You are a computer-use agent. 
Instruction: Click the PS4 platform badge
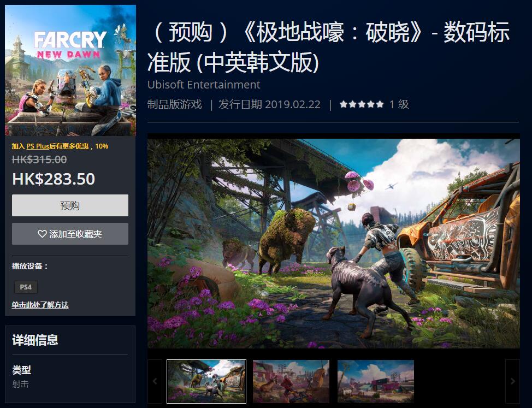tap(26, 287)
